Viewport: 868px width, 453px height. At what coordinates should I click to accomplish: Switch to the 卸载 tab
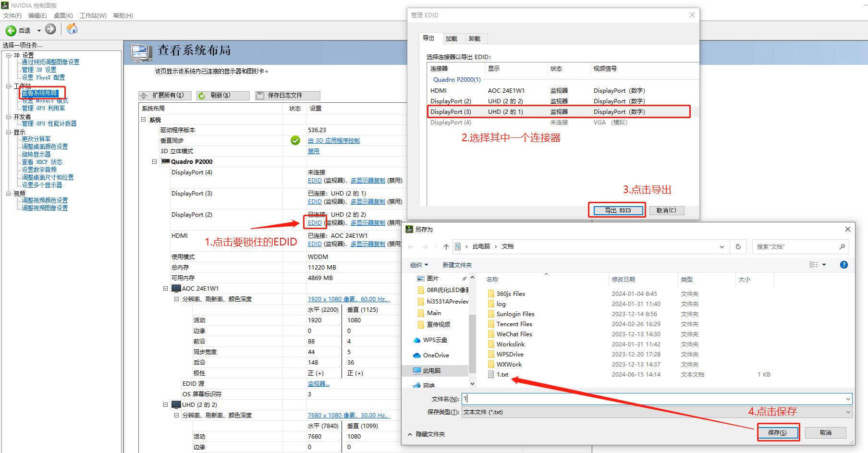[x=475, y=39]
